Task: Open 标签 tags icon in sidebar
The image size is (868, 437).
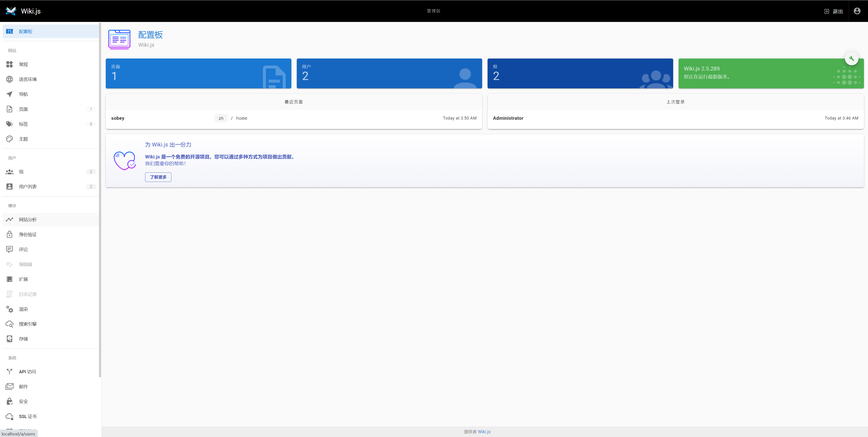Action: [x=9, y=124]
